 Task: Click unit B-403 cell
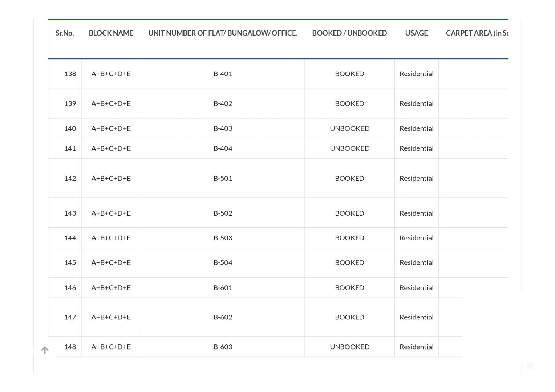(x=223, y=128)
